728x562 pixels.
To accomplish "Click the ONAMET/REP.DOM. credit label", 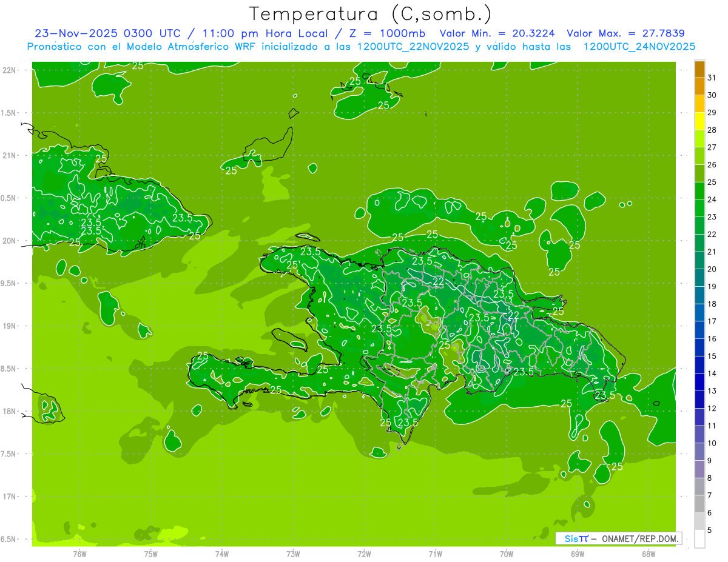I will point(640,538).
